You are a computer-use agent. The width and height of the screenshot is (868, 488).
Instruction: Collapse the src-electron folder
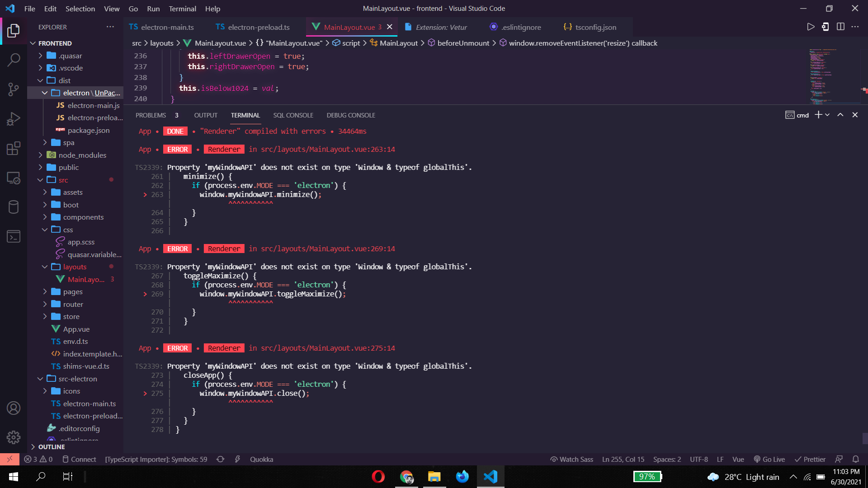(77, 379)
